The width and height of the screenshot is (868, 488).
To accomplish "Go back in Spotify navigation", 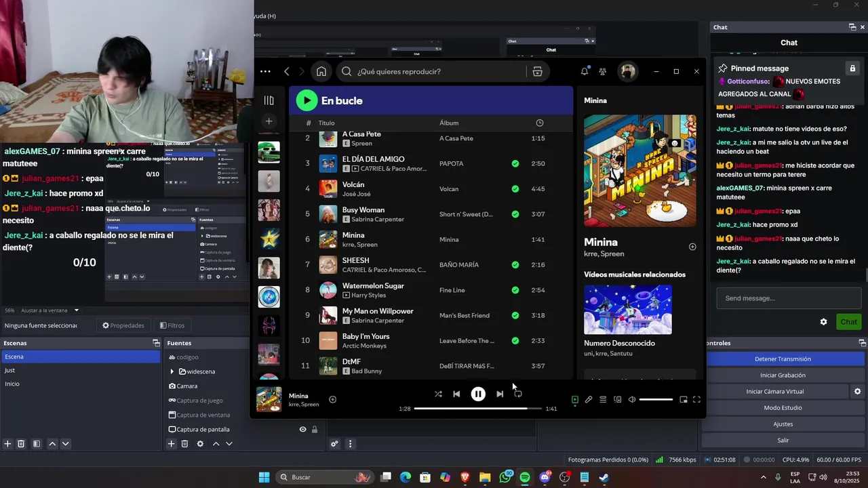I will pos(287,71).
